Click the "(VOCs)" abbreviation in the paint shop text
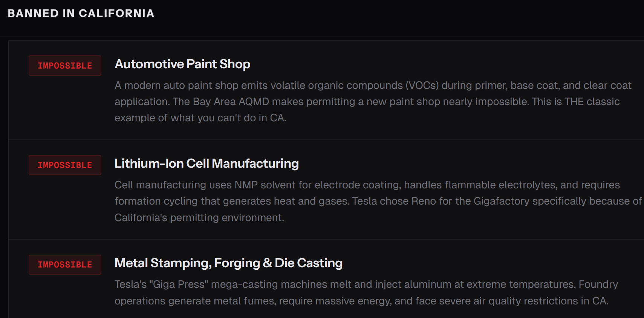 tap(422, 86)
